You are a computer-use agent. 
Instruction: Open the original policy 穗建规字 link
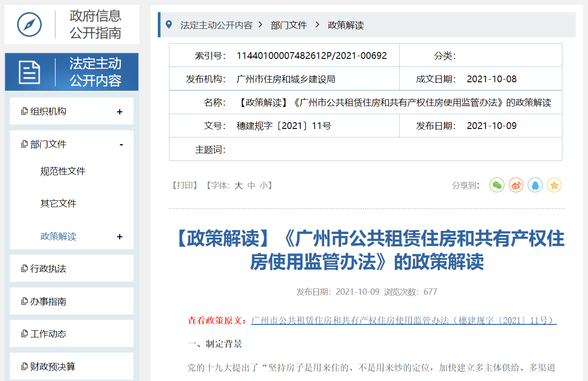[404, 320]
